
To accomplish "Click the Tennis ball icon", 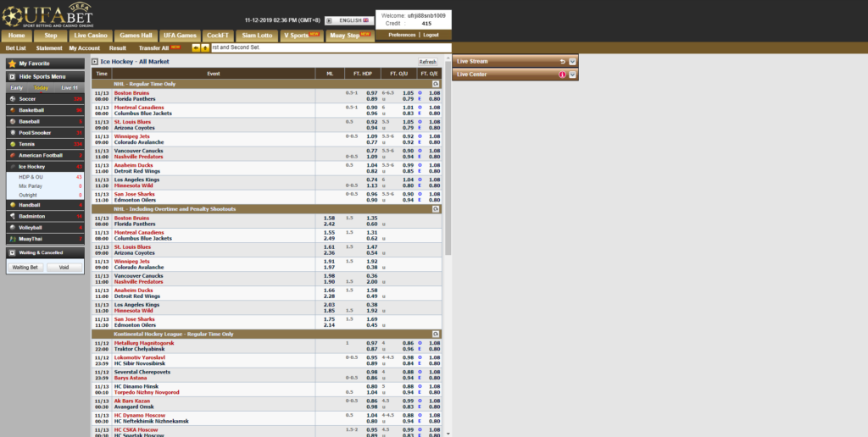I will (x=13, y=144).
